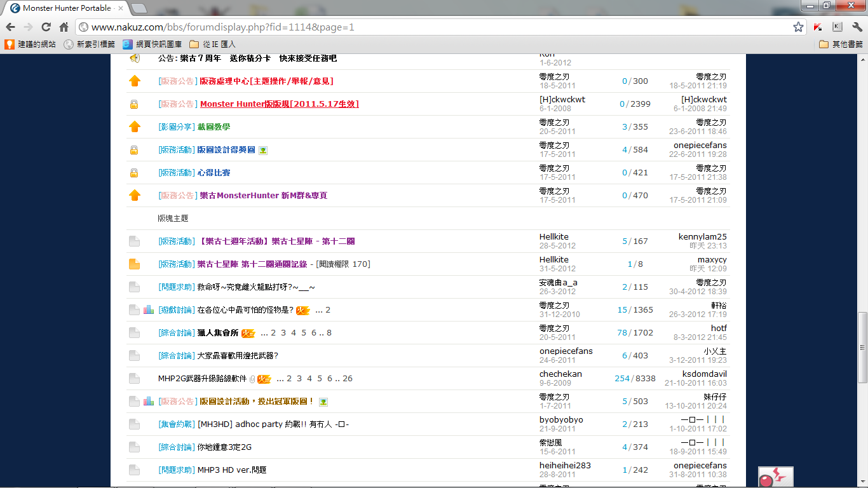Open the Monster Hunter版版規 announcement link
Screen dimensions: 868x488
point(279,104)
